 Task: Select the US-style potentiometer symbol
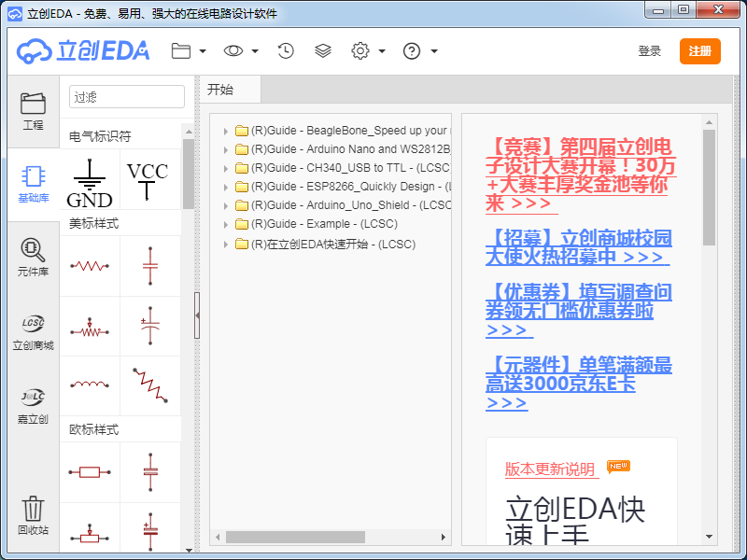[x=90, y=326]
